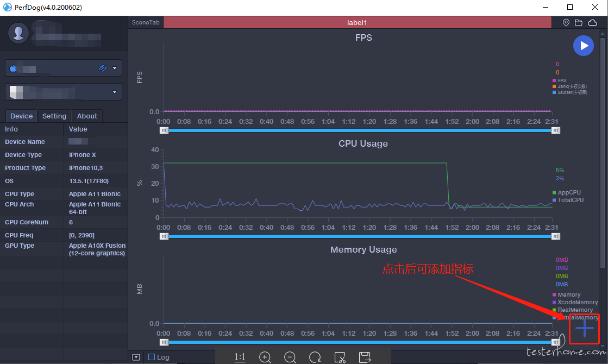Toggle TotalCPU legend entry
This screenshot has width=608, height=364.
[x=568, y=200]
